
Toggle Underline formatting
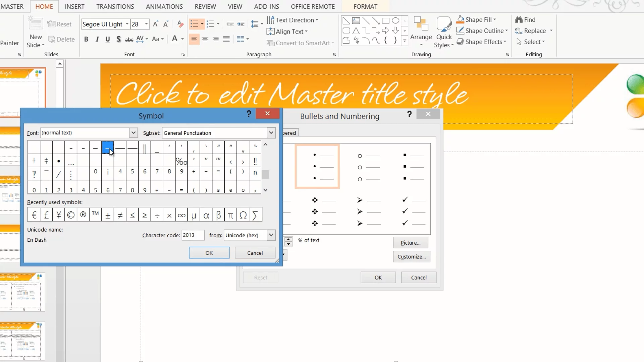(108, 39)
